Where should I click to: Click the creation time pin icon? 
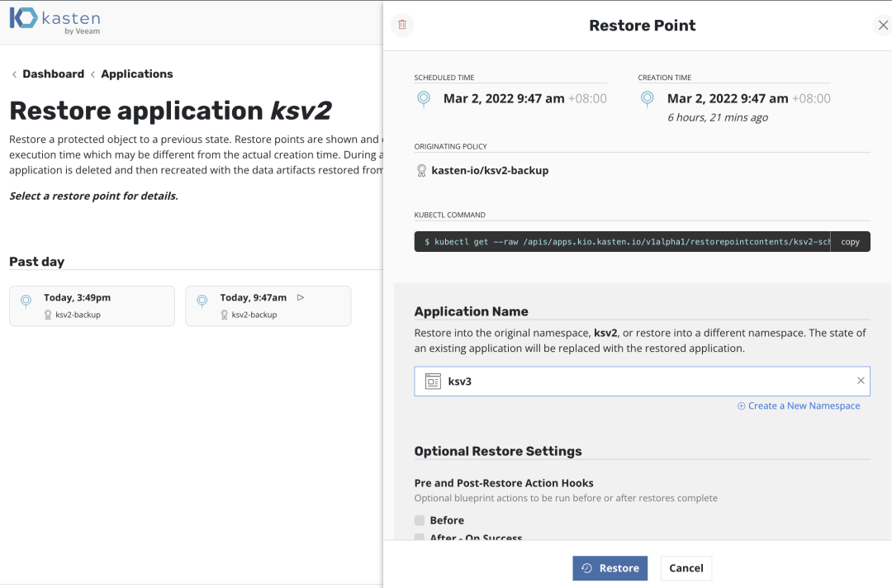648,99
